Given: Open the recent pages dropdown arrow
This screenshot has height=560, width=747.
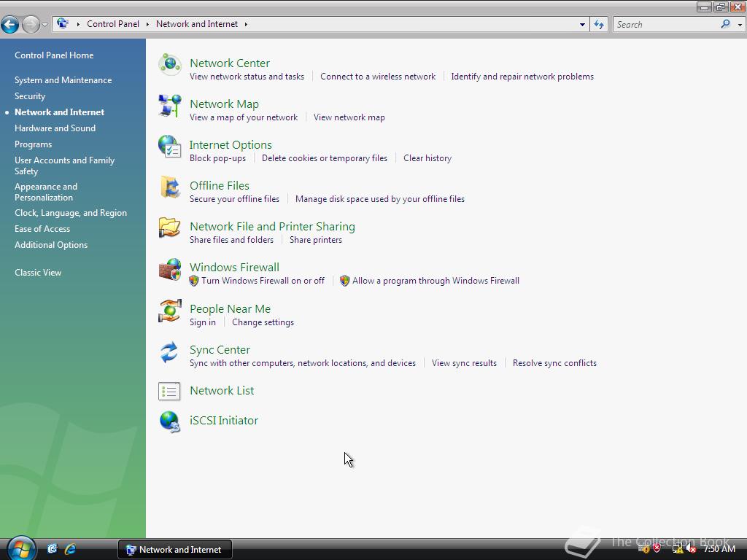Looking at the screenshot, I should click(44, 24).
